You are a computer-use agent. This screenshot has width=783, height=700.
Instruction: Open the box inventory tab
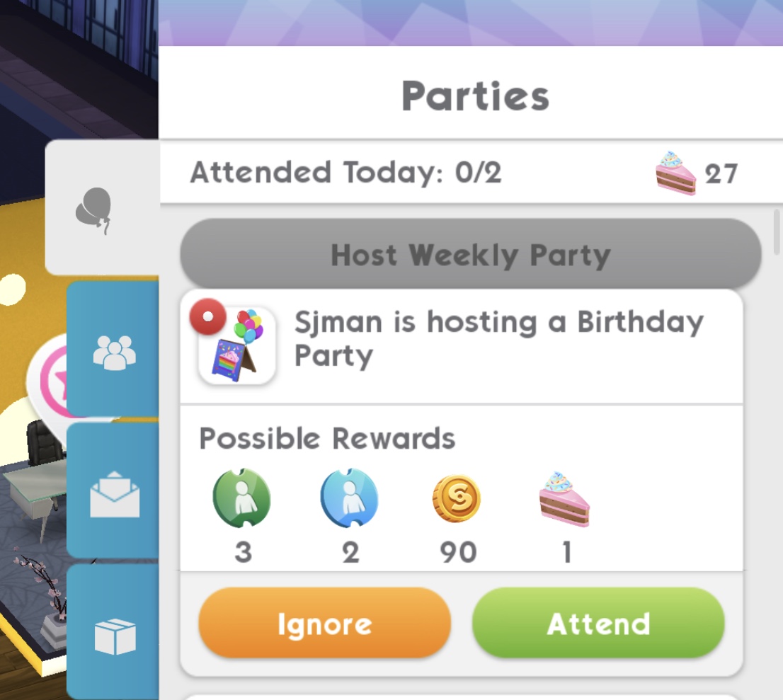114,635
